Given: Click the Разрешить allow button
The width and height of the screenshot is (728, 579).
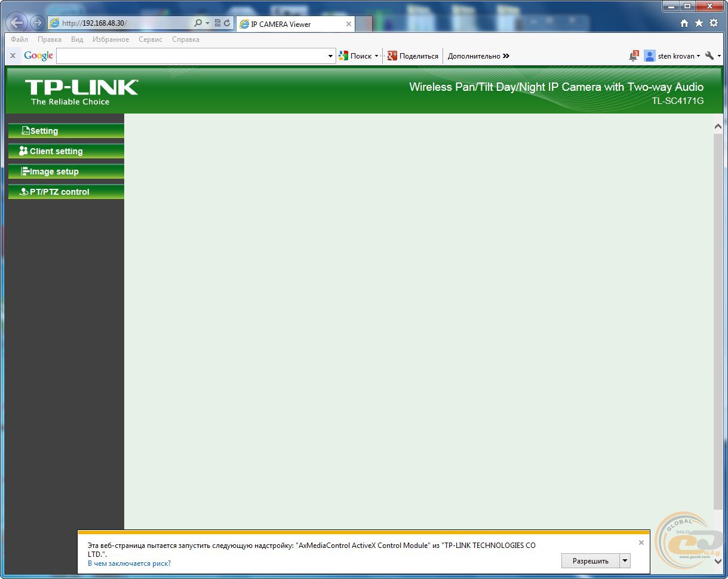Looking at the screenshot, I should pyautogui.click(x=591, y=560).
